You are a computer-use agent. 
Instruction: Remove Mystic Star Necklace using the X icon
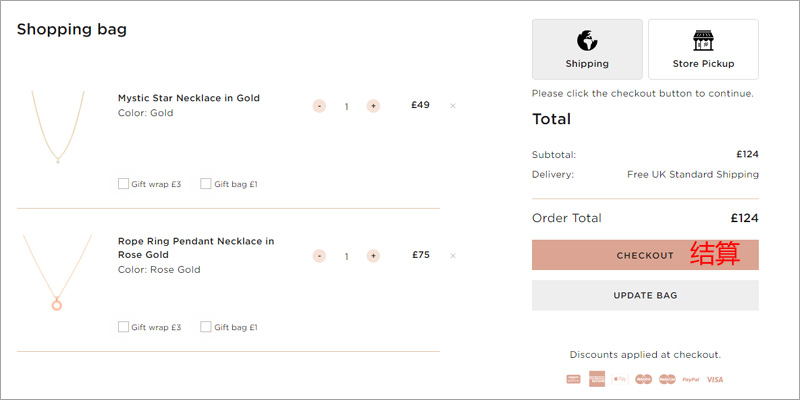pyautogui.click(x=453, y=106)
